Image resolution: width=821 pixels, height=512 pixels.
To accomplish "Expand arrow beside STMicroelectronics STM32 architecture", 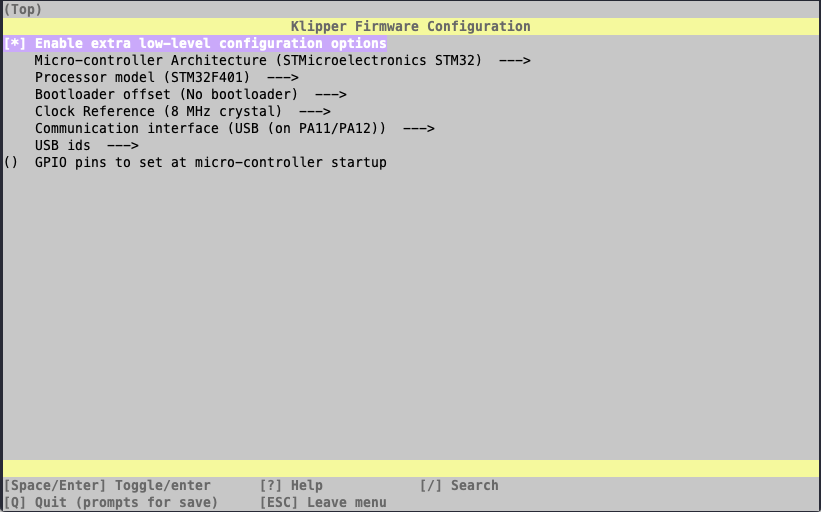I will (x=514, y=61).
